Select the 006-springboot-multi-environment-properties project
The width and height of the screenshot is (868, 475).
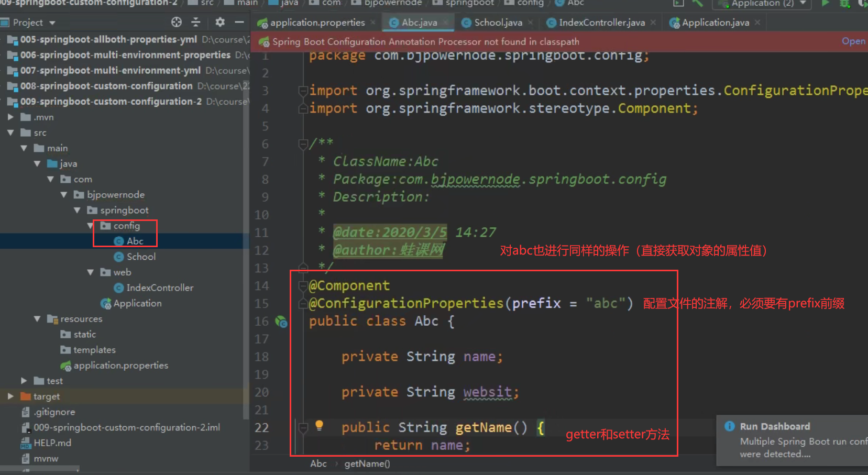[x=125, y=55]
